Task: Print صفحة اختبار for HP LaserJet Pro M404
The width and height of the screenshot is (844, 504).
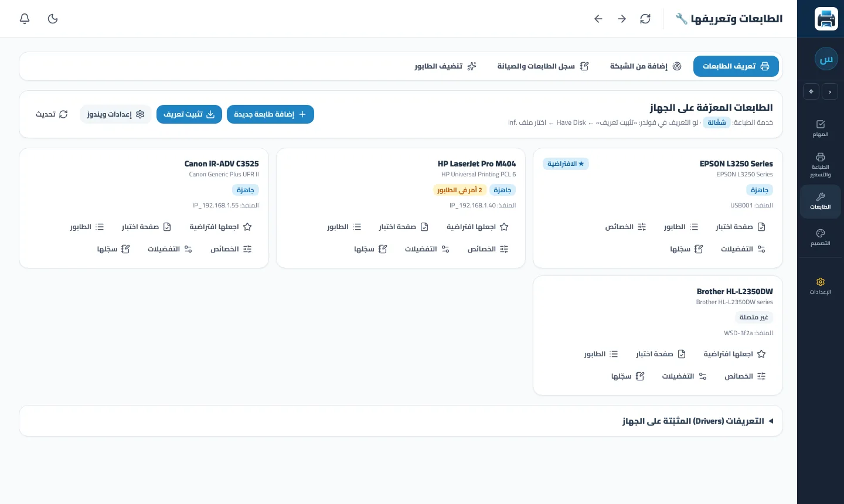Action: click(x=404, y=227)
